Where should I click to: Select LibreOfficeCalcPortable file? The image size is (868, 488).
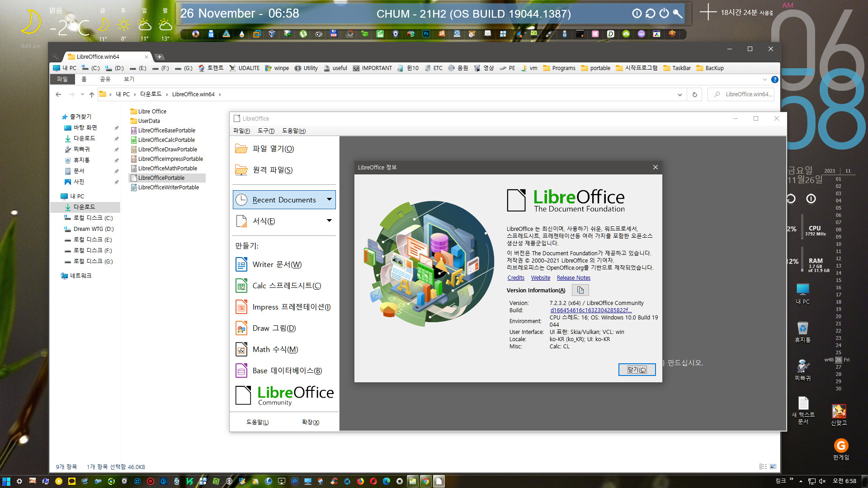[163, 140]
